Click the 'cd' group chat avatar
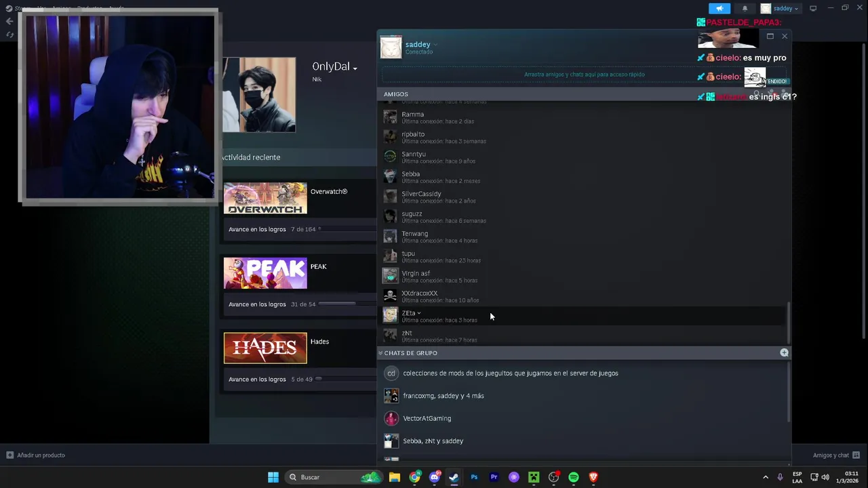The height and width of the screenshot is (488, 868). pyautogui.click(x=391, y=373)
